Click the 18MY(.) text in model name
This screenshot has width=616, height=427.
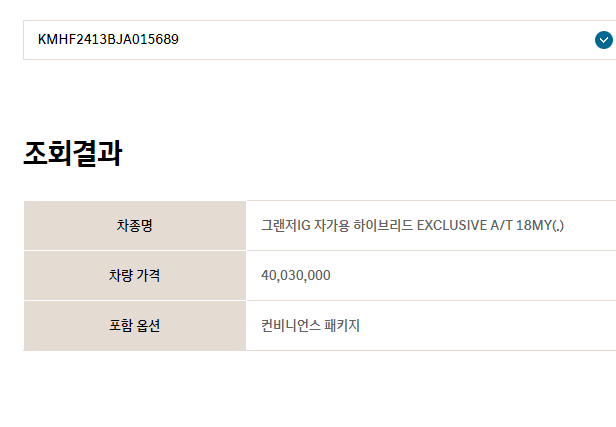tap(540, 225)
